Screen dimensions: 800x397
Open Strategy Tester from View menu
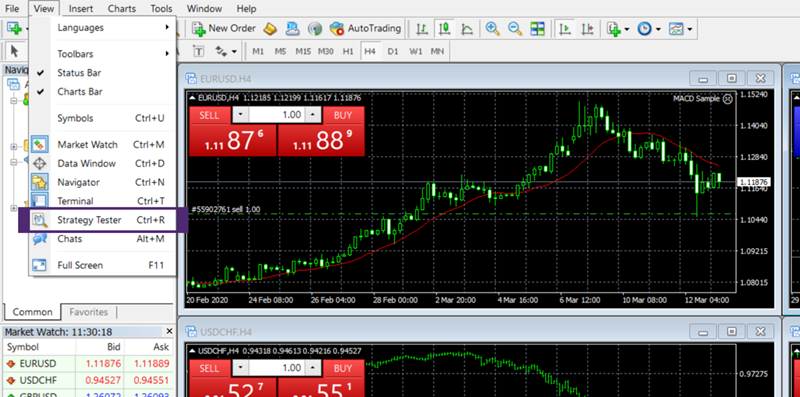(102, 220)
